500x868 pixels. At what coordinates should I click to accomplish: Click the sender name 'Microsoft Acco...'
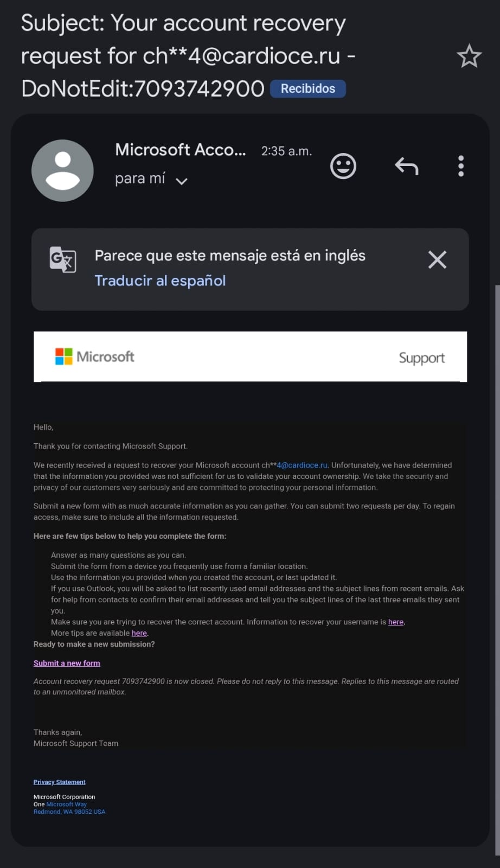click(180, 150)
